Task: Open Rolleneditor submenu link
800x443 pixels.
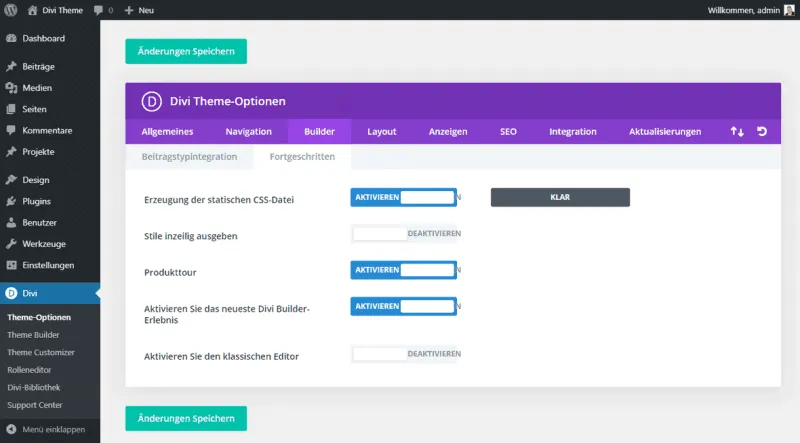Action: point(29,370)
